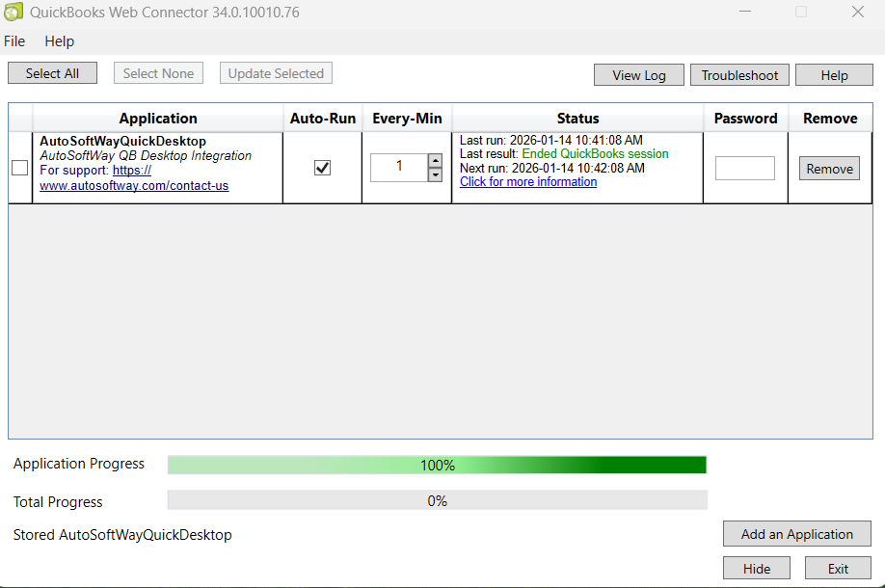Click the Help button in toolbar
The image size is (885, 588).
click(834, 75)
